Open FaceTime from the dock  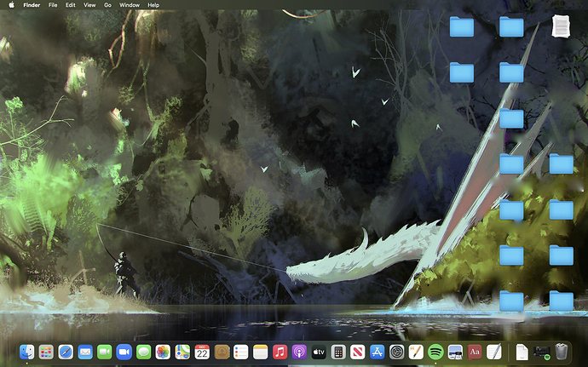click(x=105, y=352)
